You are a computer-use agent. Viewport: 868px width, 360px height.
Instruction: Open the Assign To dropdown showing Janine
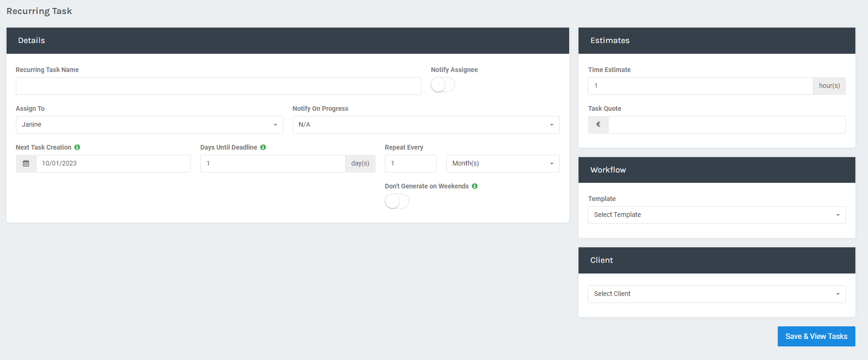150,125
